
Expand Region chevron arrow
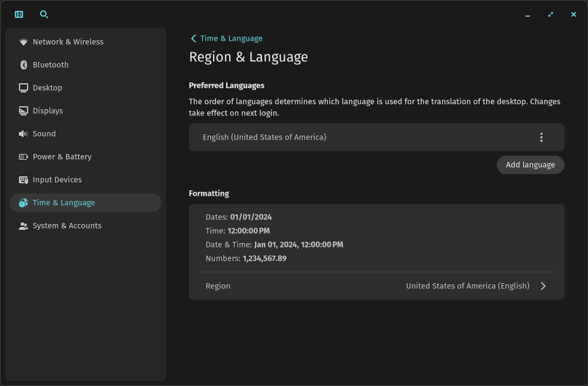point(543,286)
